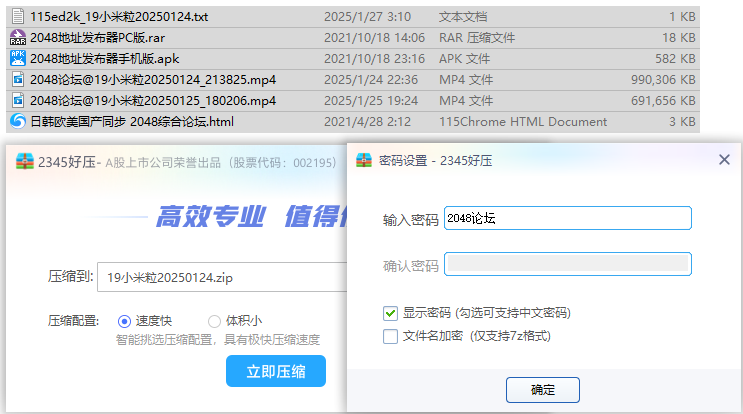Click the 立即压缩 button
Viewport: 743px width, 414px height.
tap(276, 371)
